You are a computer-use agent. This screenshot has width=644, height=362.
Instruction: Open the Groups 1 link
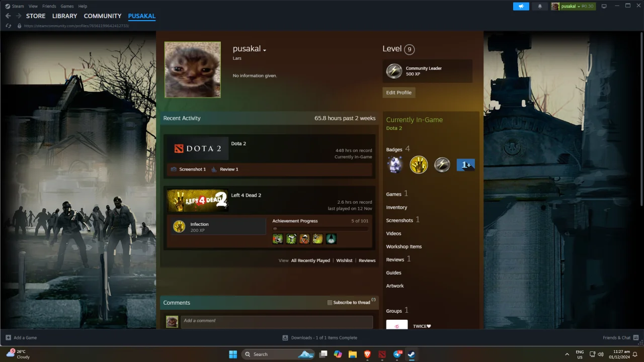click(x=397, y=311)
